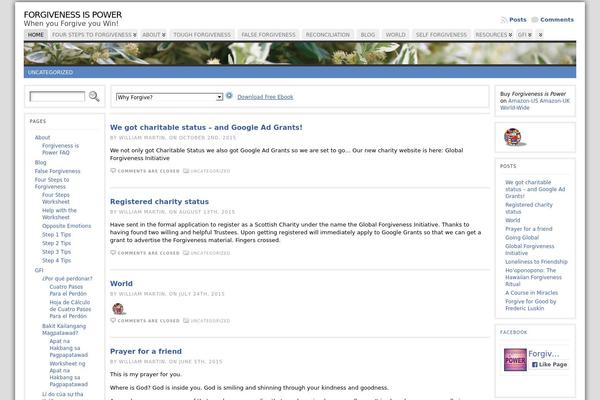Open the Step 1 Tips link
Image resolution: width=600 pixels, height=400 pixels.
tap(56, 235)
